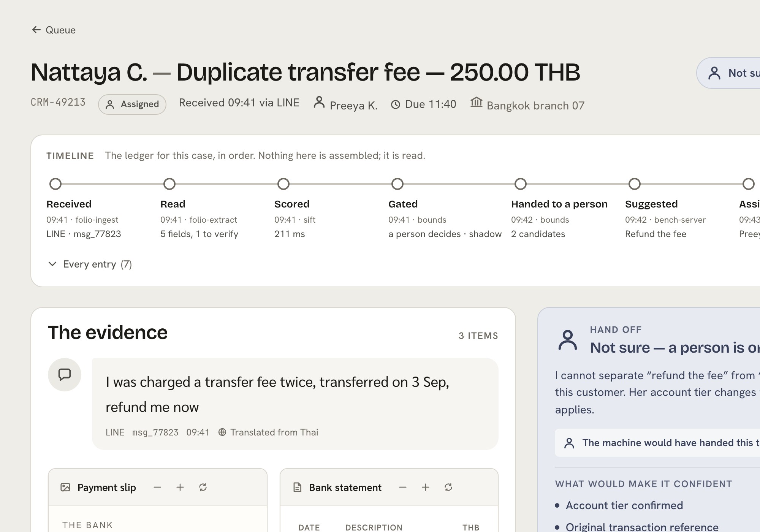Viewport: 760px width, 532px height.
Task: Select the Handed to a person marker
Action: coord(521,184)
